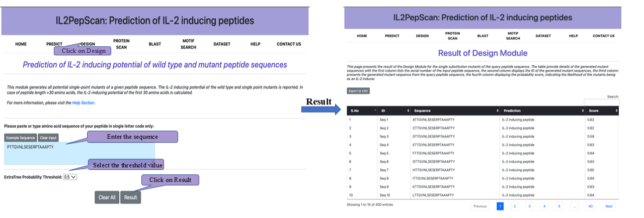Click the Result button

coord(131,197)
